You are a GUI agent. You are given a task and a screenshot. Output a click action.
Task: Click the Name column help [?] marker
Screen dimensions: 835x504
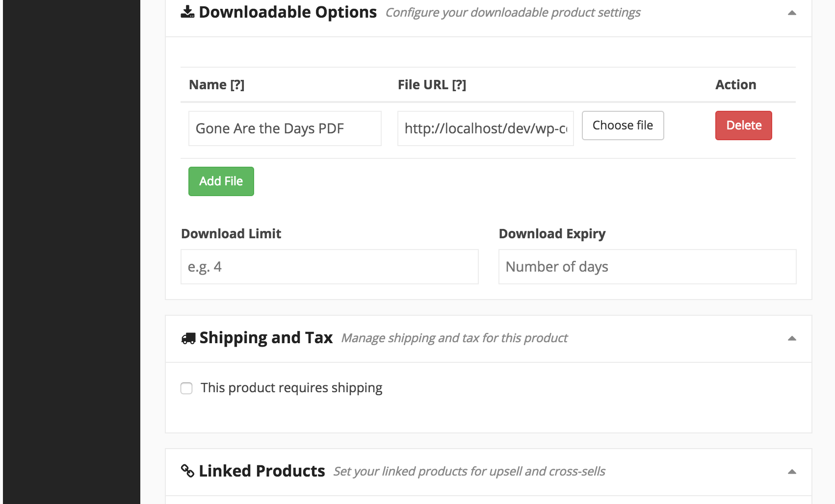click(237, 85)
